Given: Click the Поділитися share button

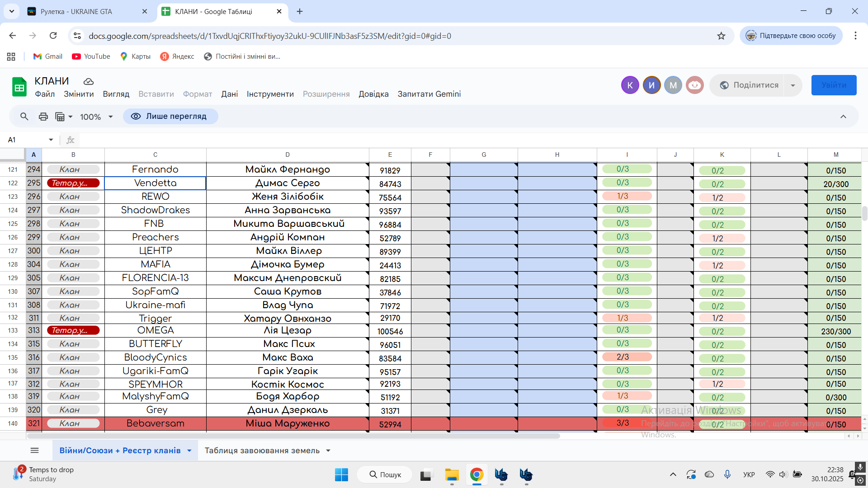Looking at the screenshot, I should [749, 85].
